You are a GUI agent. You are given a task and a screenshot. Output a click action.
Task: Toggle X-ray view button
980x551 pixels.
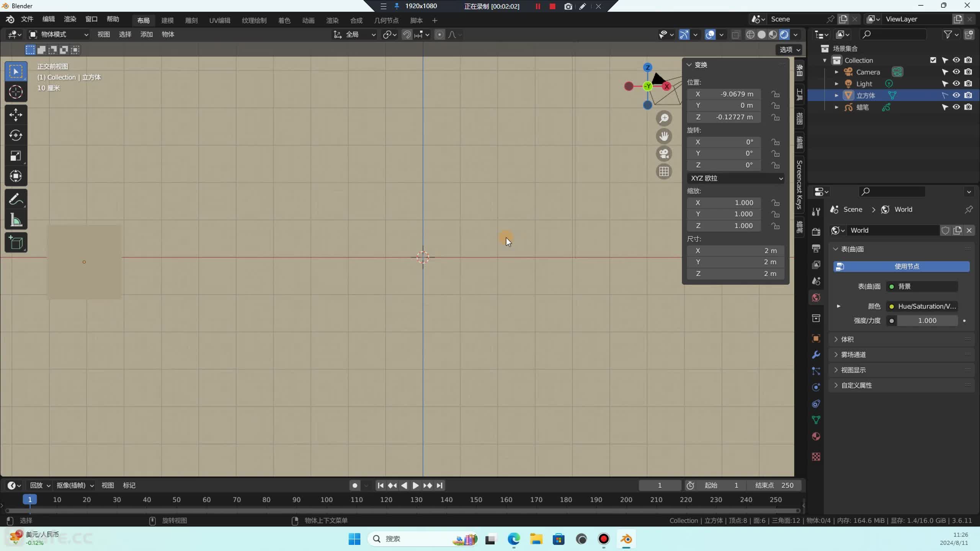[x=735, y=34]
